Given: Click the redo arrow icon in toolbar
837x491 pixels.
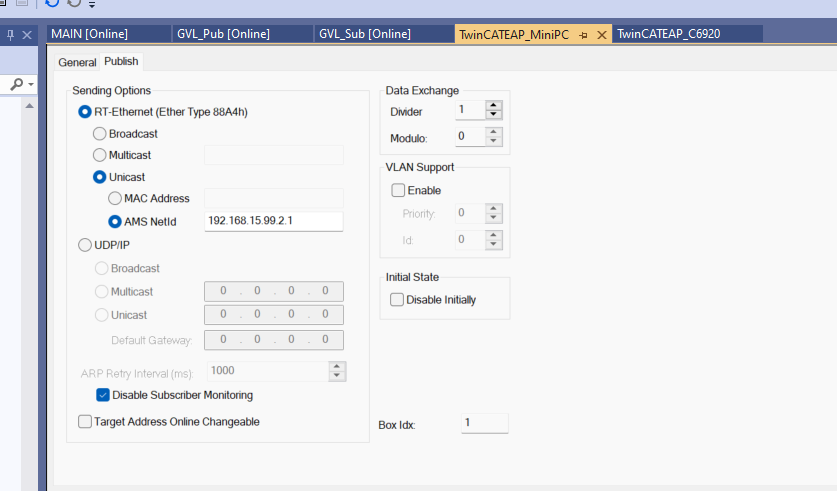Looking at the screenshot, I should (x=74, y=3).
